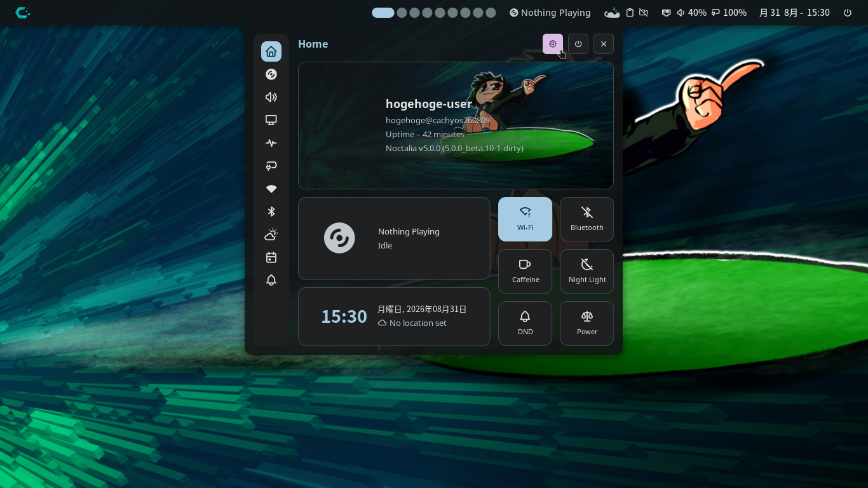Open the clipboard icon in the top bar

(x=630, y=13)
